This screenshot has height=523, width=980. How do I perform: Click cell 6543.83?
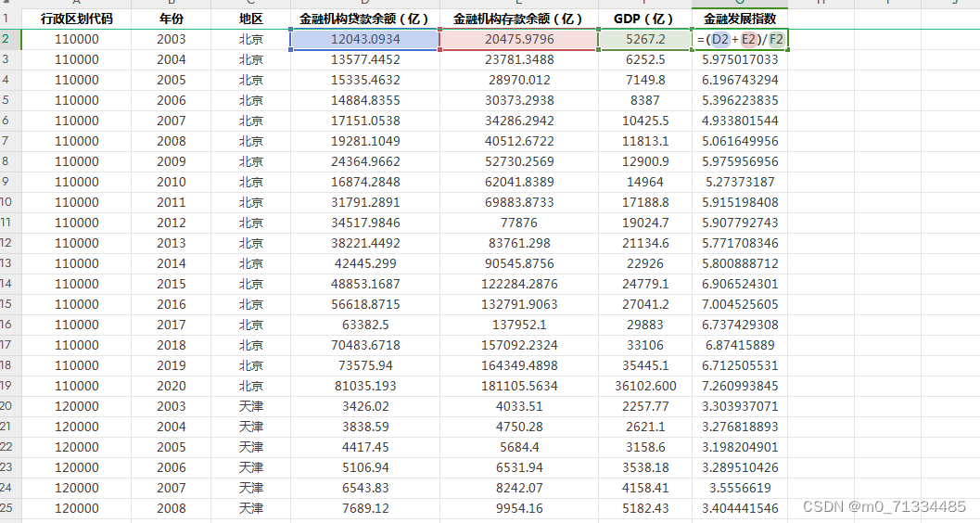pyautogui.click(x=365, y=488)
